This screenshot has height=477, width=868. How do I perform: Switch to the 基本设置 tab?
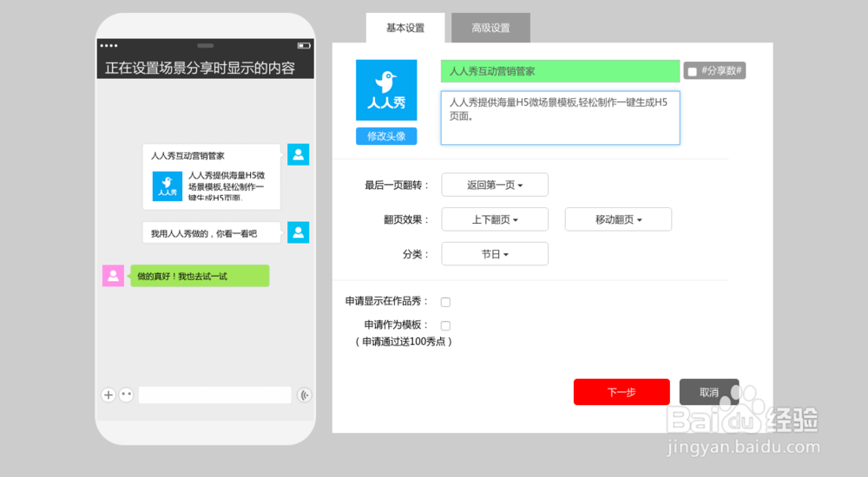pos(405,28)
